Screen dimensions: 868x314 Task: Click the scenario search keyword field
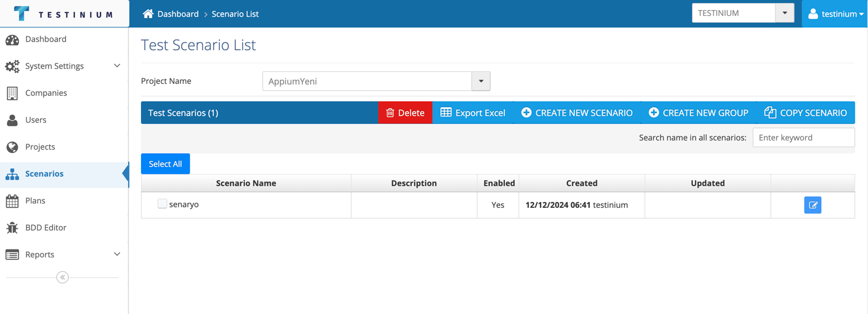(803, 138)
